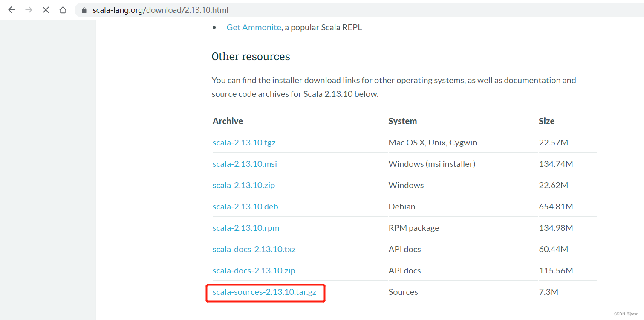
Task: Go to browser home page icon
Action: point(63,10)
